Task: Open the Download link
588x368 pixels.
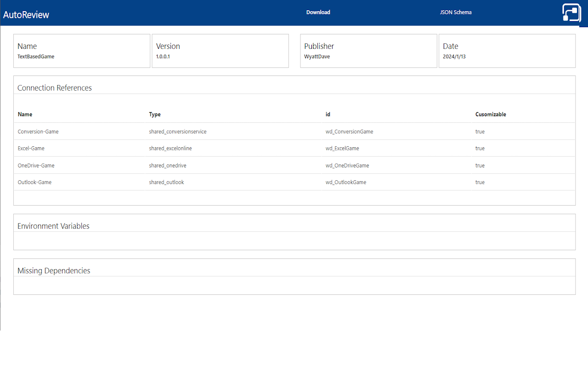Action: click(318, 12)
